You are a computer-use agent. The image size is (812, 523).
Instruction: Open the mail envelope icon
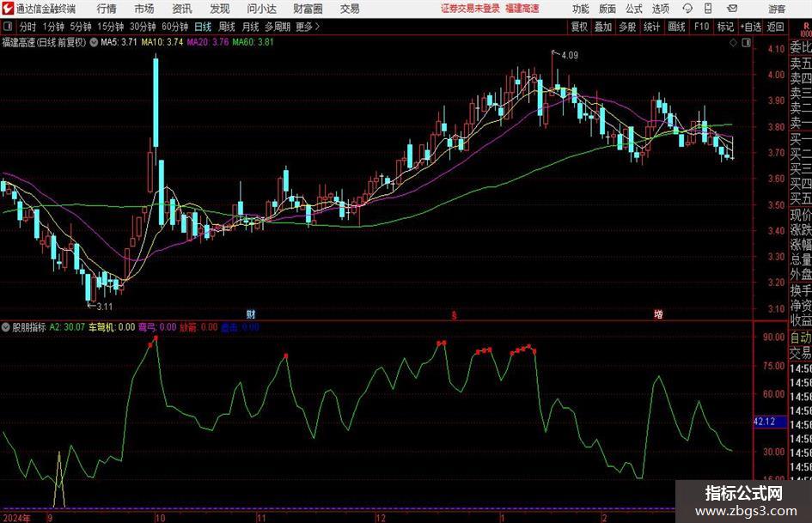tap(732, 9)
